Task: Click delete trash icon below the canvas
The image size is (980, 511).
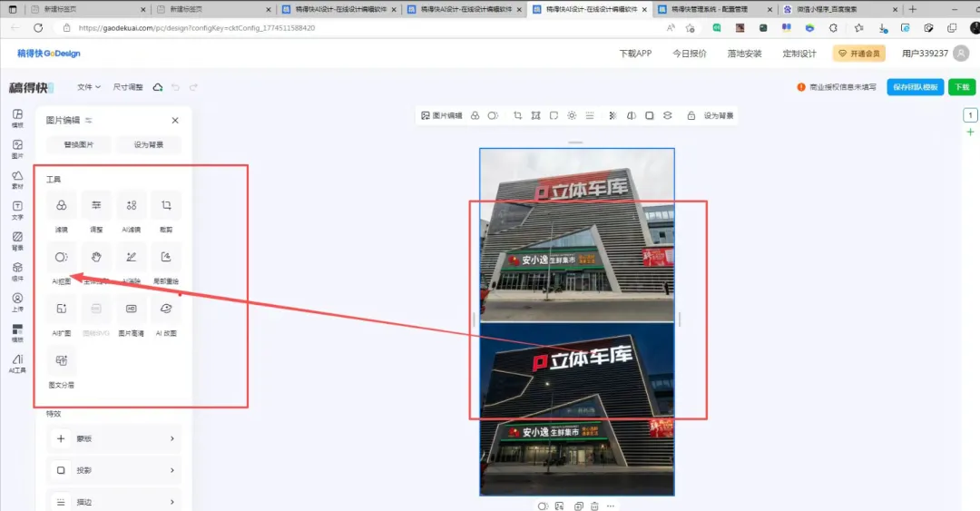Action: click(x=594, y=506)
